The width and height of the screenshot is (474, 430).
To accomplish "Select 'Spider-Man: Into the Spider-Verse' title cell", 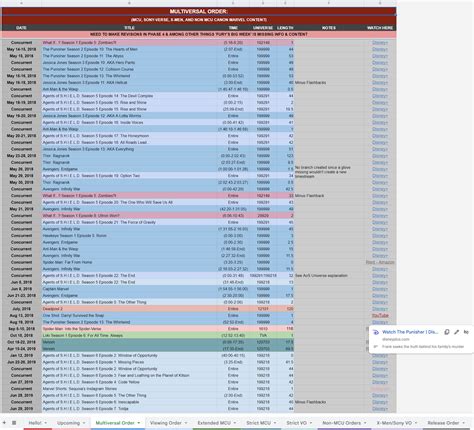I will click(x=129, y=329).
